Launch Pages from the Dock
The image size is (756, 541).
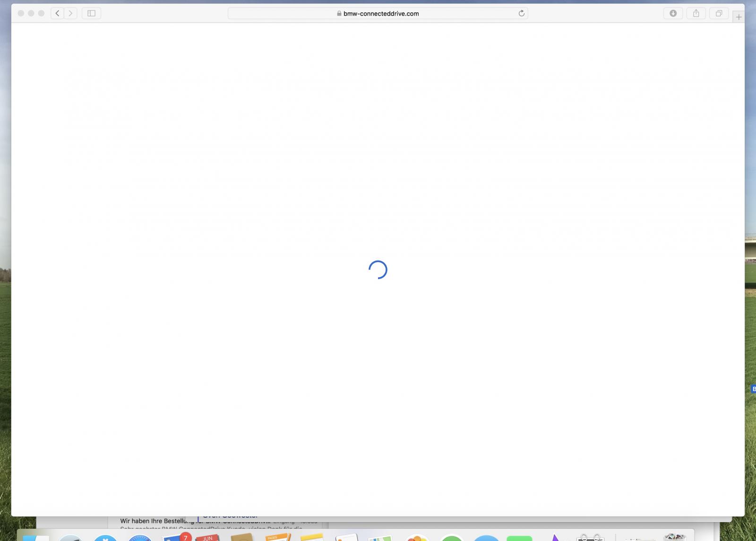click(277, 537)
